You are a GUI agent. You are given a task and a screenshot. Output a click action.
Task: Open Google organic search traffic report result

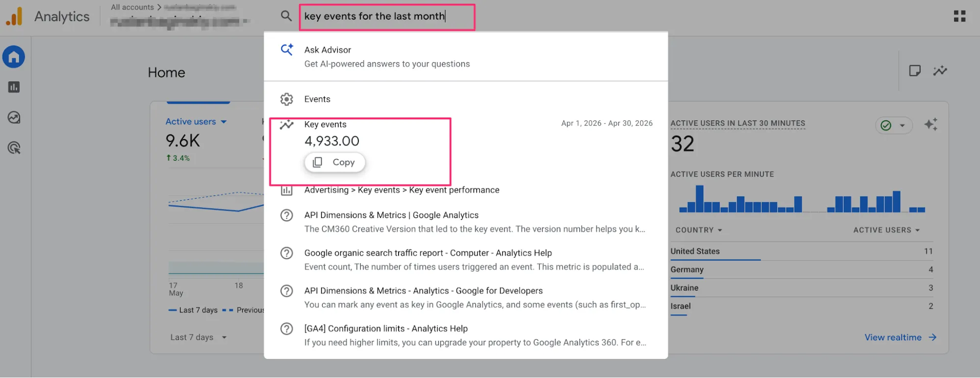click(466, 260)
